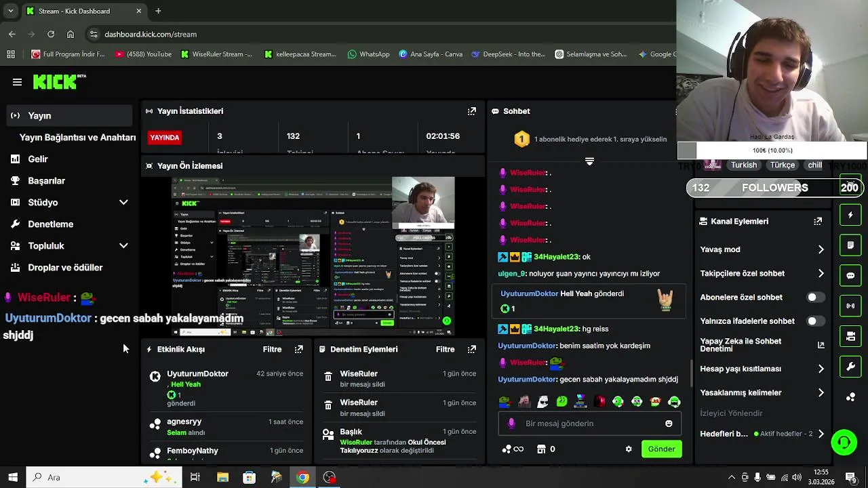Screen dimensions: 868x488
Task: Click agnesryy entry in activity feed
Action: pyautogui.click(x=226, y=427)
